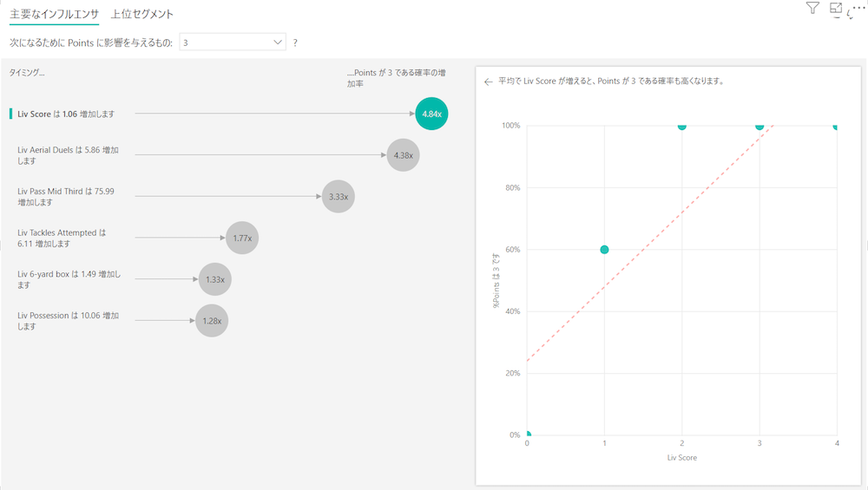Screen dimensions: 868x490
Task: Click the Liv 6-yard box は 1.49 label
Action: coord(69,279)
